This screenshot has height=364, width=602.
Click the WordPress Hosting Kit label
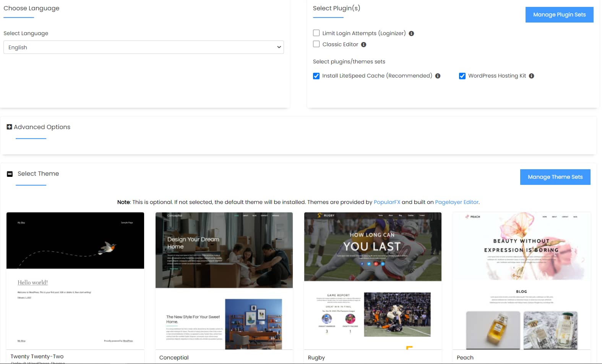(x=497, y=76)
